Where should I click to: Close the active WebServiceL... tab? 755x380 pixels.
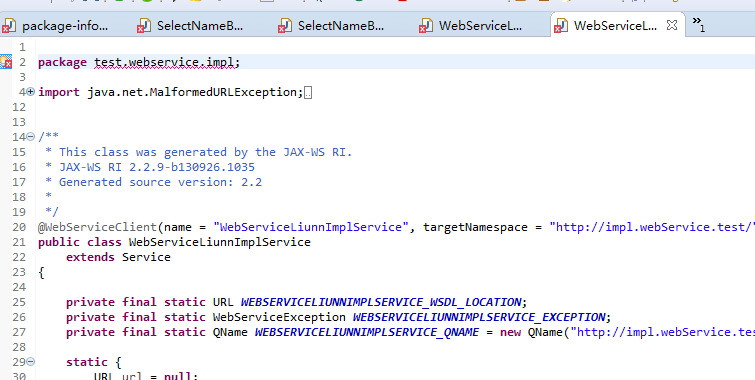(x=672, y=25)
